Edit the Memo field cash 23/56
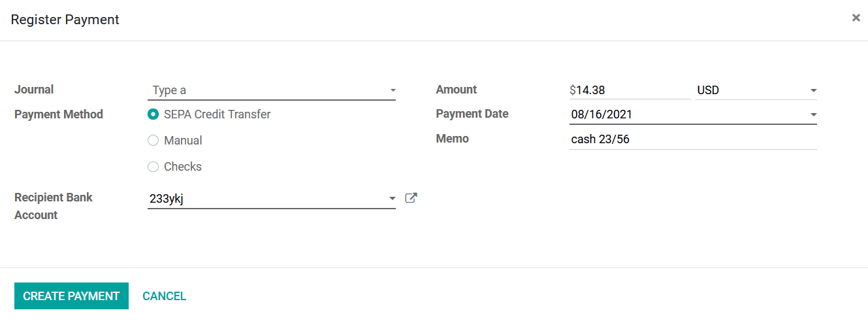Viewport: 868px width, 325px height. [693, 139]
